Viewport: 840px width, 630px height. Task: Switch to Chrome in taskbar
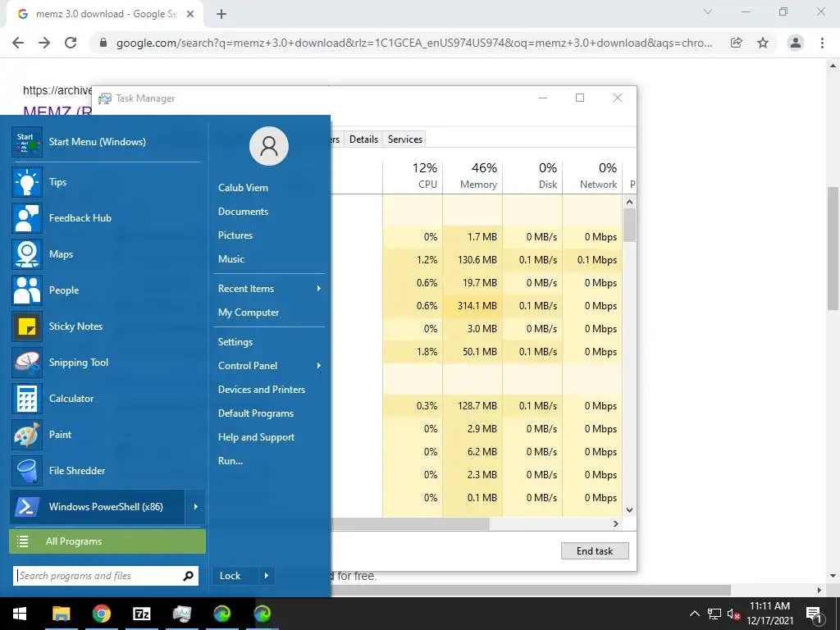coord(101,614)
